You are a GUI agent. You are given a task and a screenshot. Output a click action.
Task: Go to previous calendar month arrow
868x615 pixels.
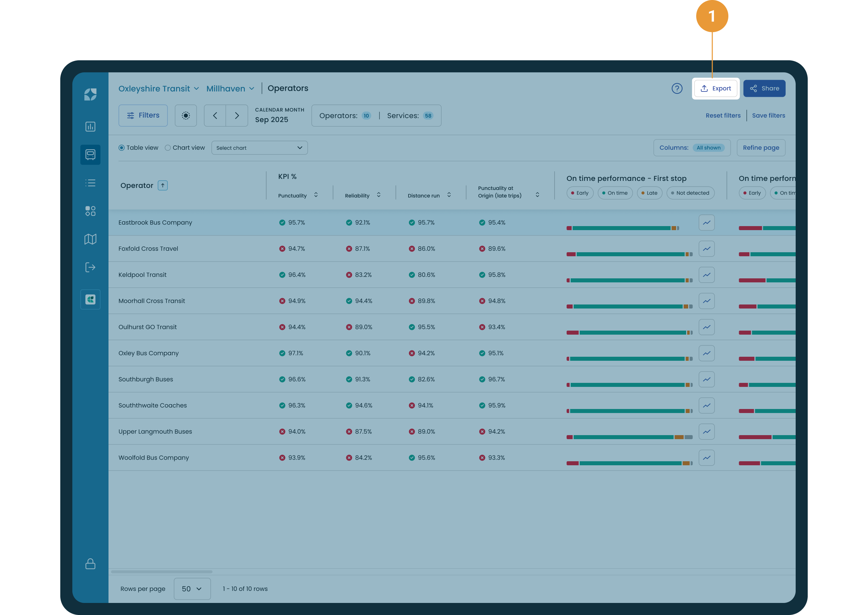pyautogui.click(x=215, y=116)
